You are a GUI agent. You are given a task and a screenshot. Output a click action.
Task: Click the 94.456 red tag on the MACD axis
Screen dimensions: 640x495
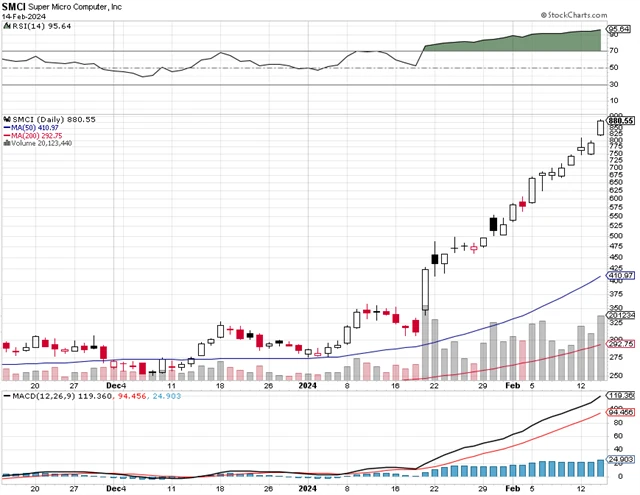click(x=621, y=413)
